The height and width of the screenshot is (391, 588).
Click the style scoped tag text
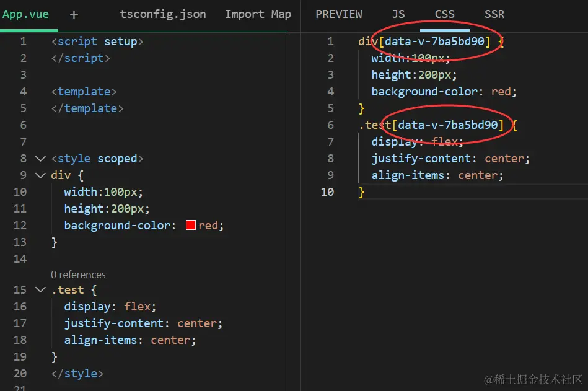coord(97,159)
